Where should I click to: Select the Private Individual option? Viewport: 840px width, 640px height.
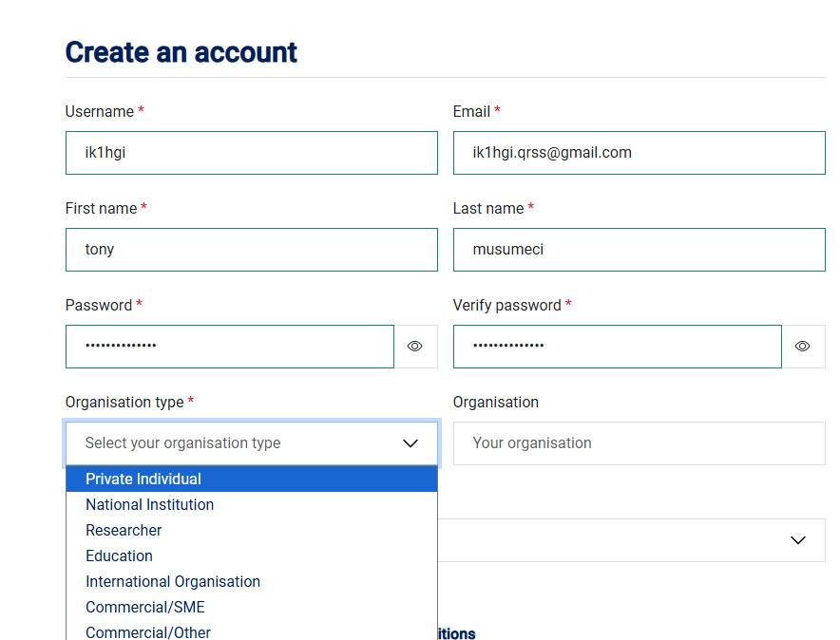pyautogui.click(x=143, y=480)
